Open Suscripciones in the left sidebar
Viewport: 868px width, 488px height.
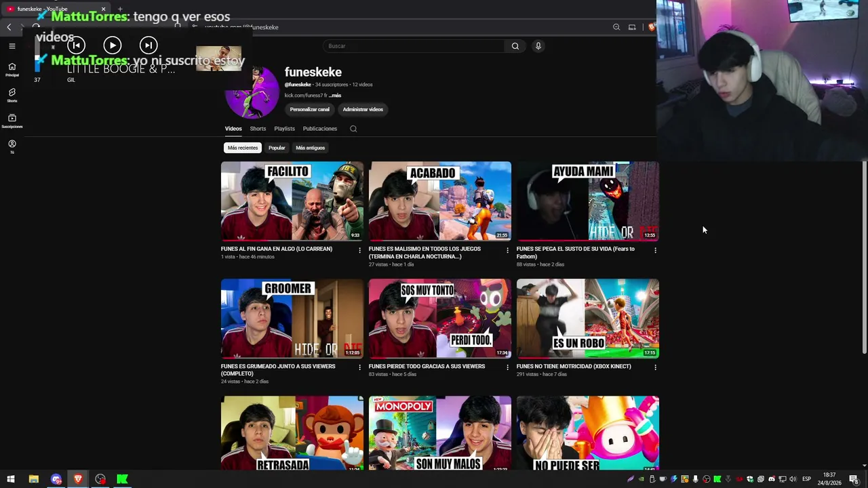12,121
